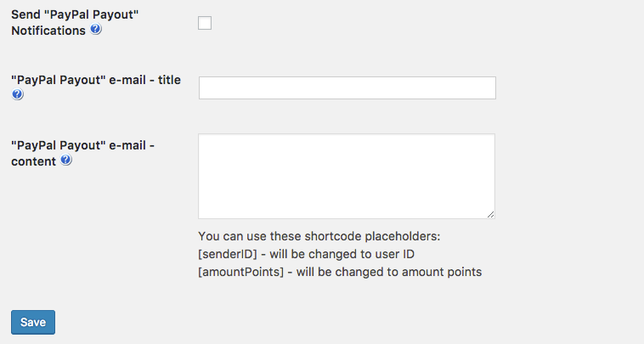The image size is (644, 344).
Task: Click the shortcode placeholders hint sentence
Action: [x=319, y=235]
